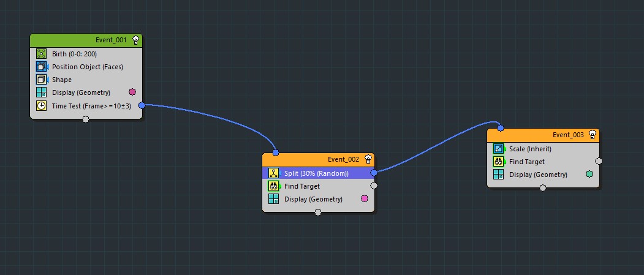
Task: Click the Split test icon in Event_002
Action: [x=273, y=173]
